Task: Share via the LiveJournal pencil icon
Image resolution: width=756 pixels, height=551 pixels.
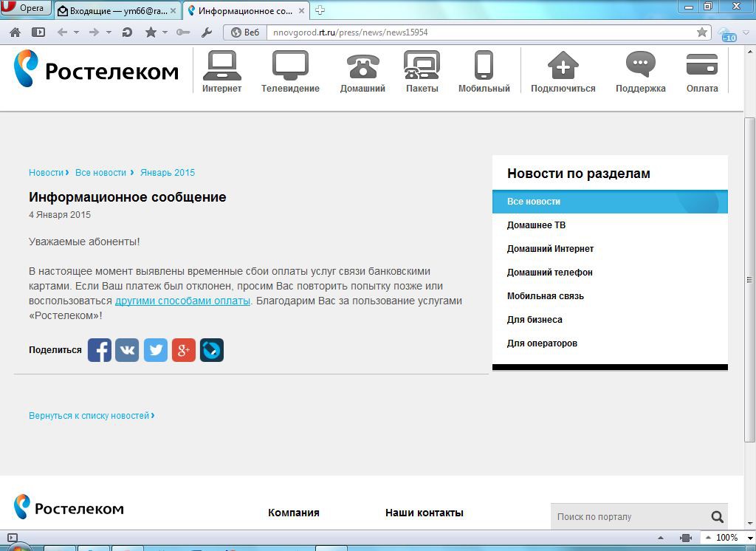Action: [212, 350]
